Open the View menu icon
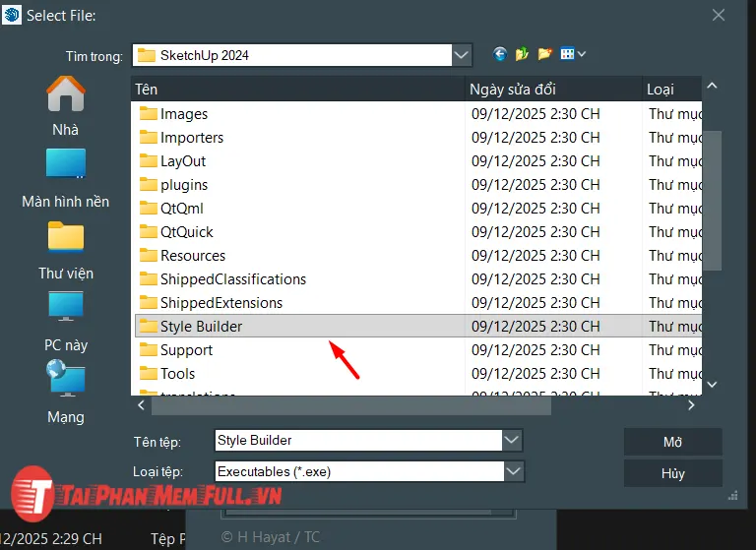756x550 pixels. point(573,54)
